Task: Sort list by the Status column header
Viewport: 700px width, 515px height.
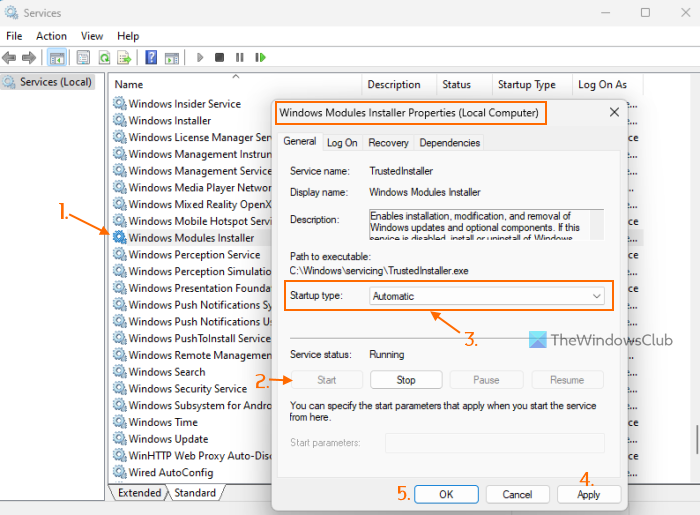Action: click(x=464, y=84)
